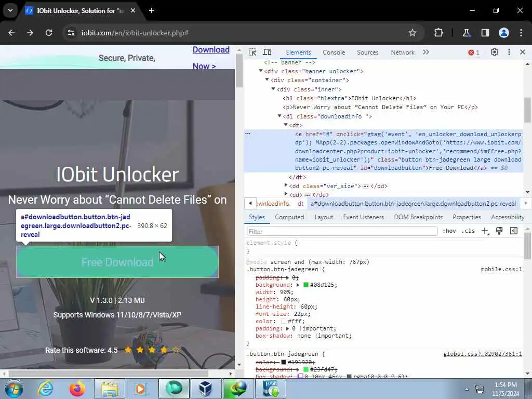Rate software with the fifth star

click(x=176, y=350)
